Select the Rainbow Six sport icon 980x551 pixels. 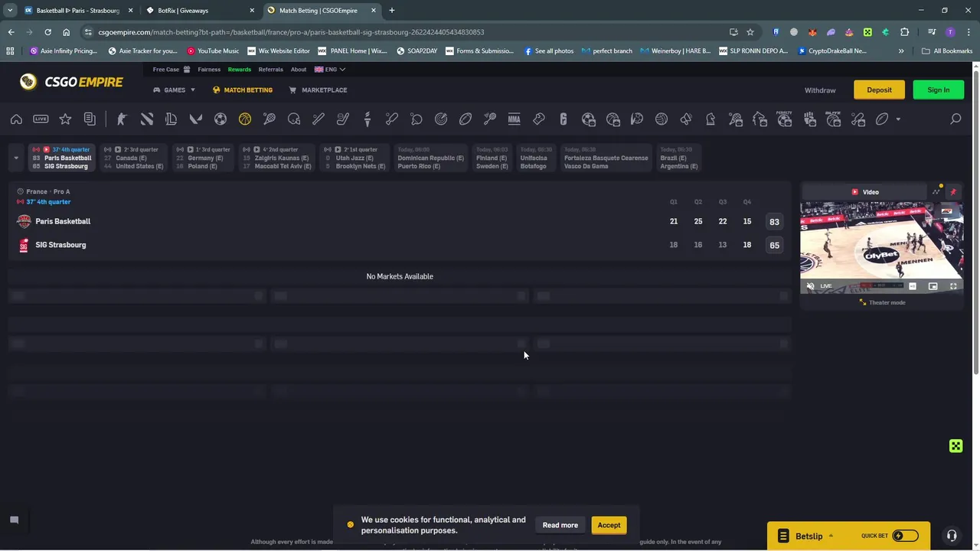coord(563,119)
